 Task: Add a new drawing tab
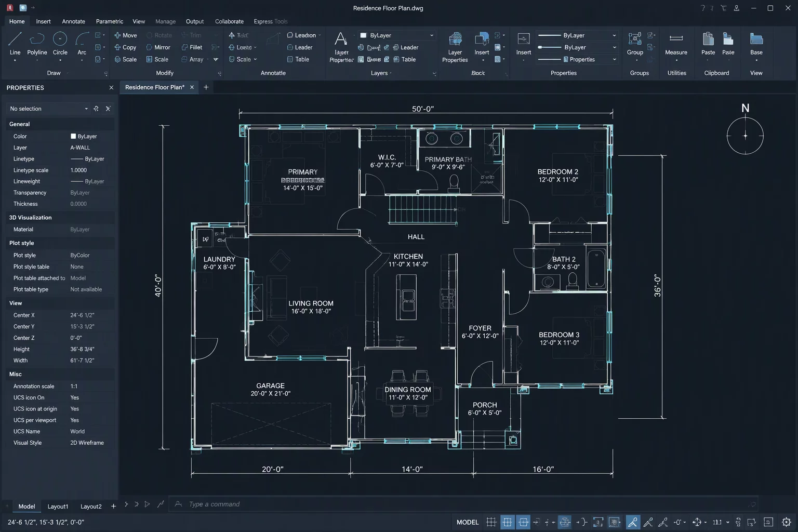coord(206,87)
